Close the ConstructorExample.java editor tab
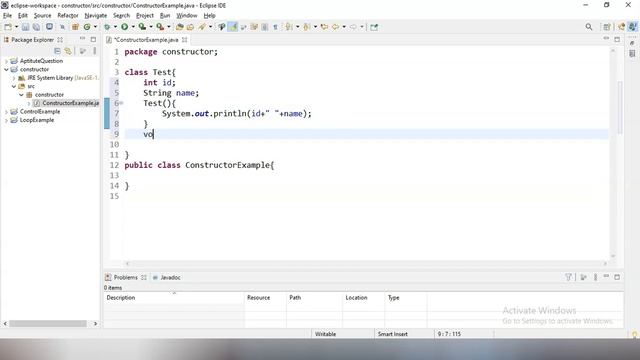This screenshot has height=360, width=640. [184, 40]
